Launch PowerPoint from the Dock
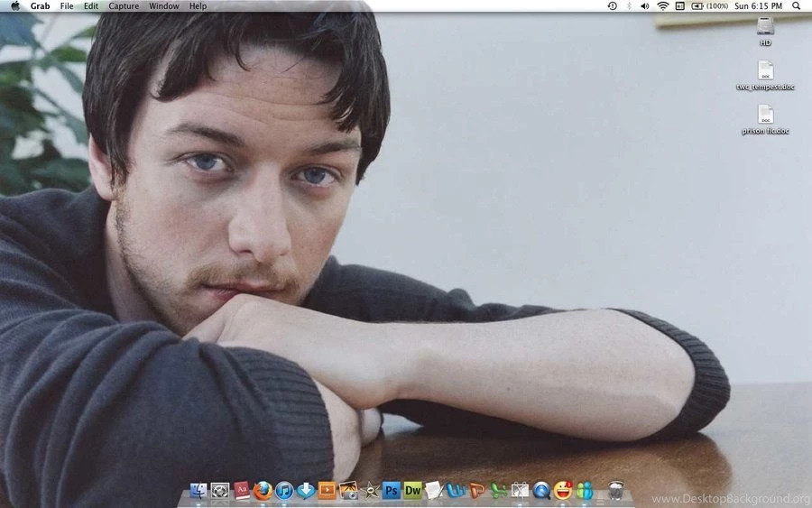812x508 pixels. click(x=477, y=490)
